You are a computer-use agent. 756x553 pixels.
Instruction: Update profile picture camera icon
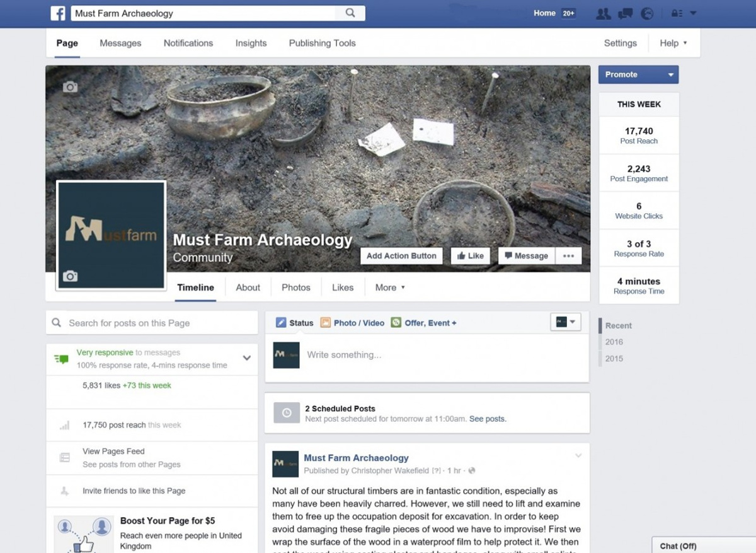70,276
